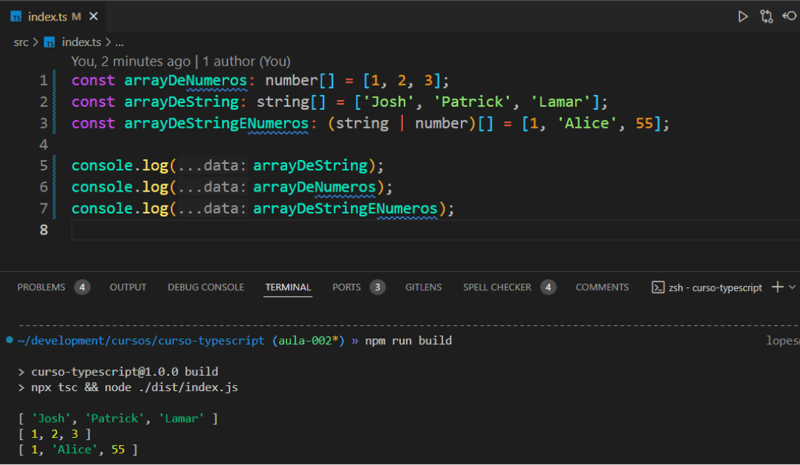
Task: Open the GitLens blame annotation "You, 2 minutes ago"
Action: pyautogui.click(x=131, y=61)
